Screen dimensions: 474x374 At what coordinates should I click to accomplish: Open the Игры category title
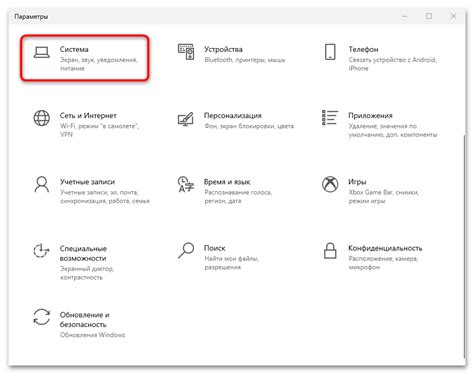point(357,182)
